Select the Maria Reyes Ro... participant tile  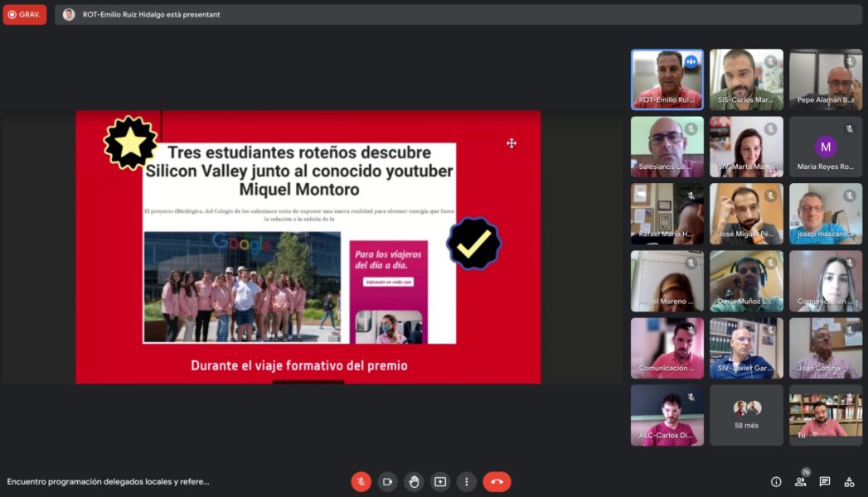click(826, 147)
